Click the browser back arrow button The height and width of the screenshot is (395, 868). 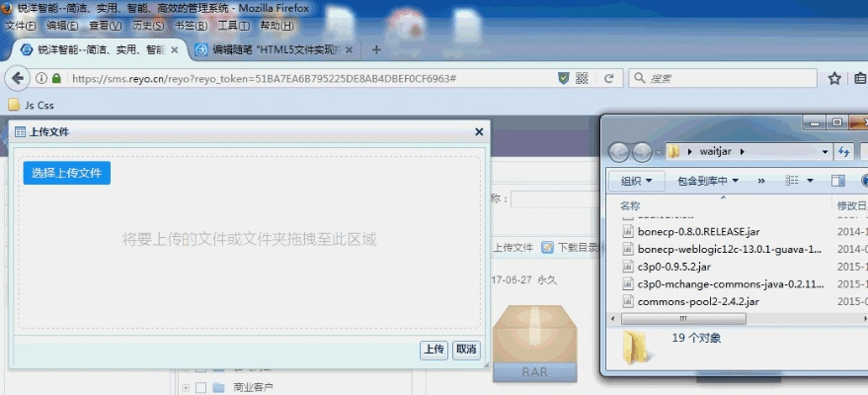pyautogui.click(x=18, y=79)
